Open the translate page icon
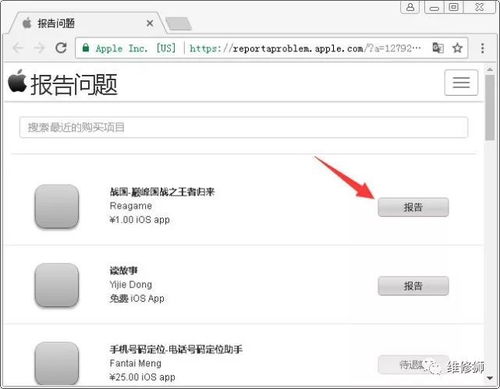 (x=438, y=48)
